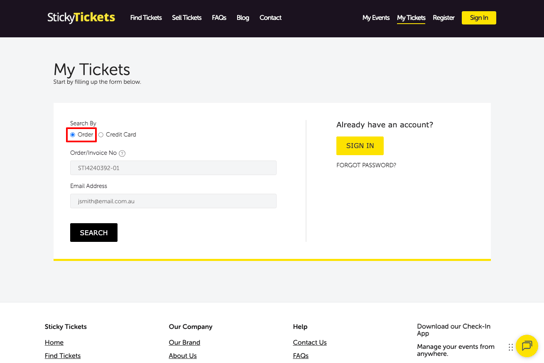Go to My Events
The width and height of the screenshot is (544, 363).
click(376, 18)
